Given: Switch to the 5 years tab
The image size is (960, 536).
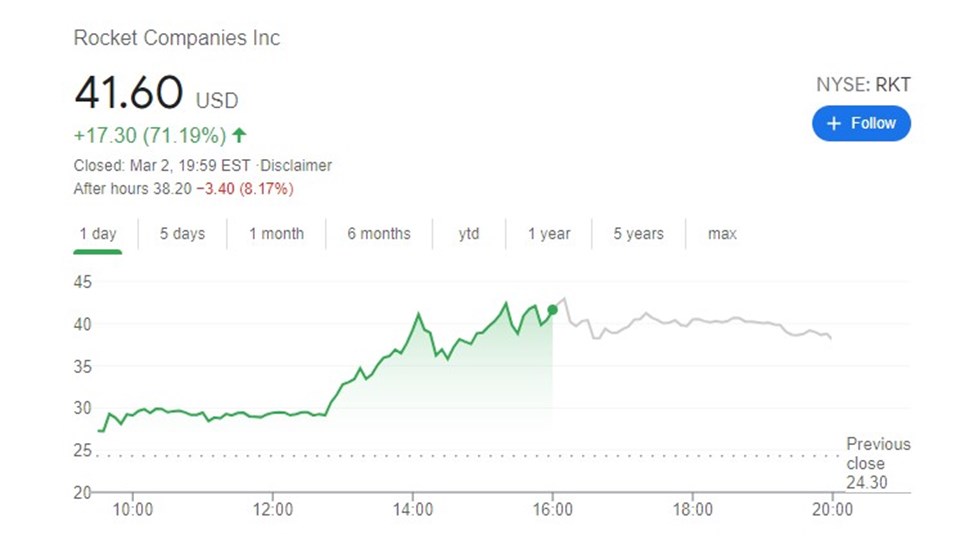Looking at the screenshot, I should pyautogui.click(x=638, y=234).
